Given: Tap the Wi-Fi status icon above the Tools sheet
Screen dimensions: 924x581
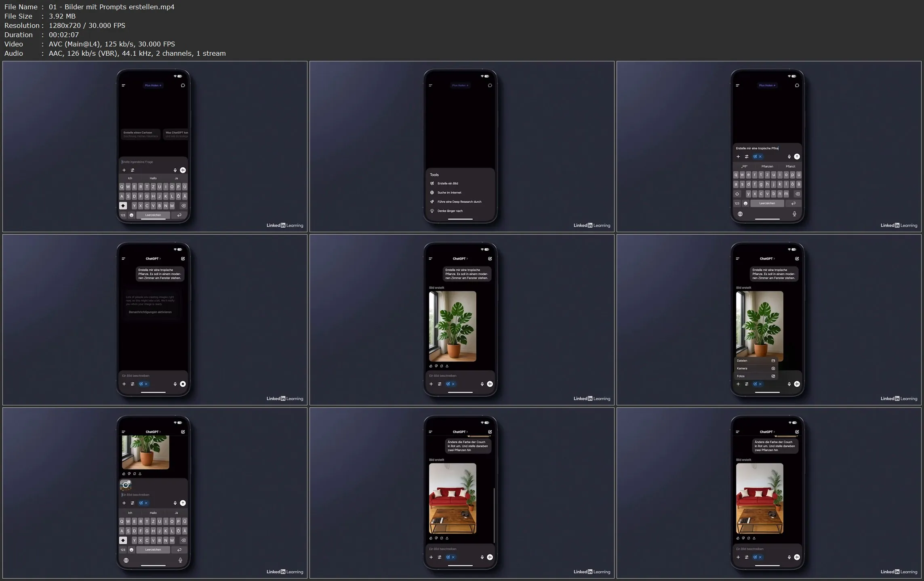Looking at the screenshot, I should [x=482, y=76].
